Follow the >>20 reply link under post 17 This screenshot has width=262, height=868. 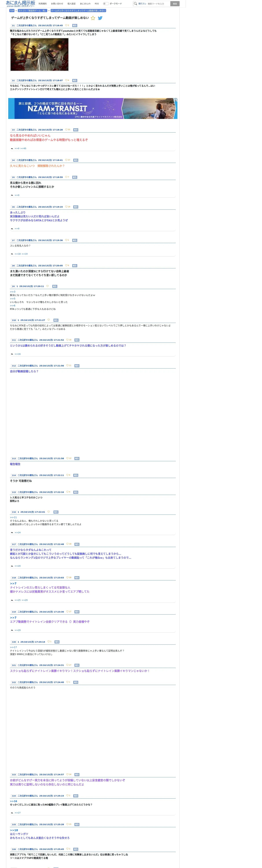pos(17,566)
